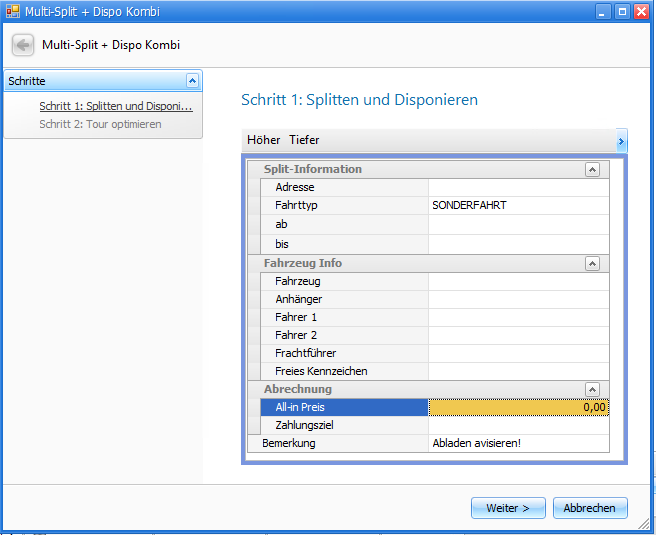
Task: Select Schritt 2: Tour optimieren step
Action: (x=100, y=124)
